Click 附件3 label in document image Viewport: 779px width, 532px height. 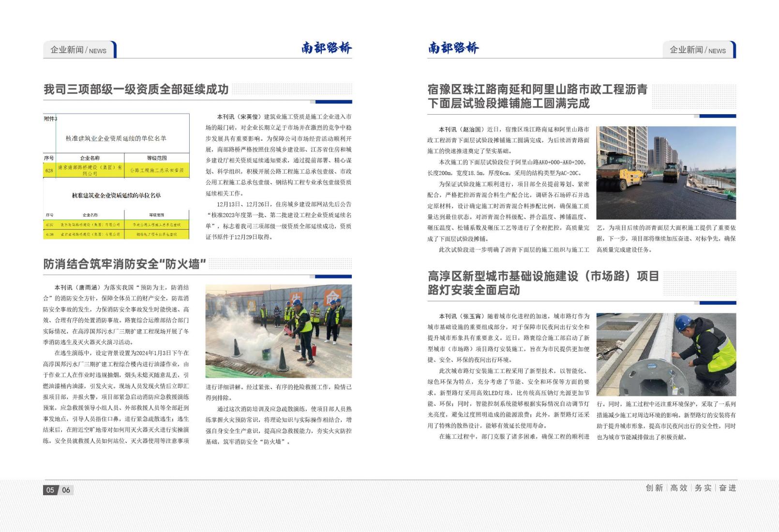click(50, 119)
